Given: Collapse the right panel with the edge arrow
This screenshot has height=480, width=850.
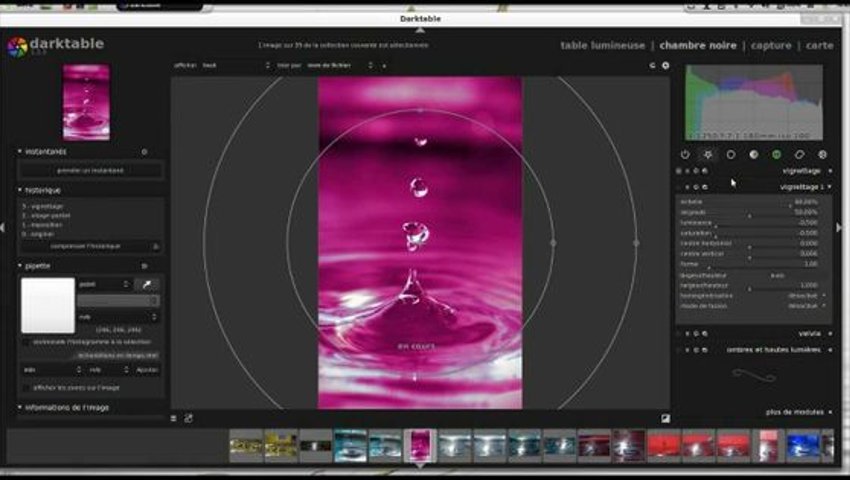Looking at the screenshot, I should click(839, 228).
